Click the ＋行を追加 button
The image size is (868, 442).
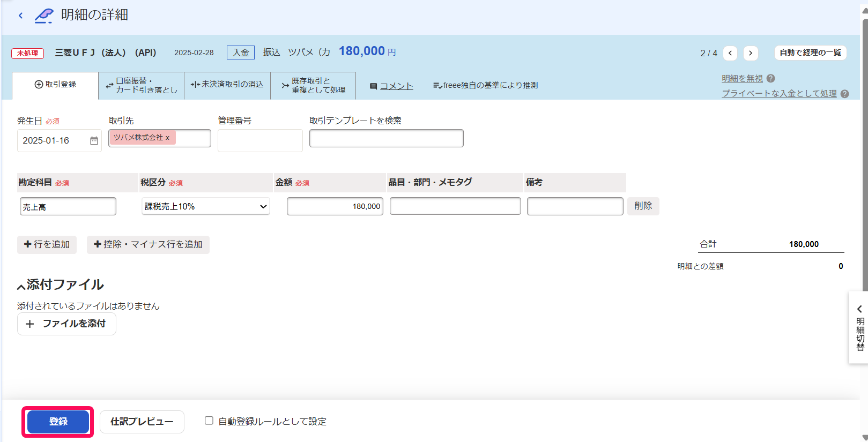[x=47, y=244]
